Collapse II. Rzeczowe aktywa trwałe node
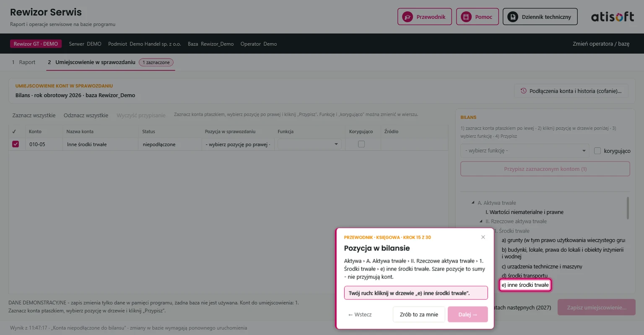This screenshot has width=644, height=335. [481, 221]
